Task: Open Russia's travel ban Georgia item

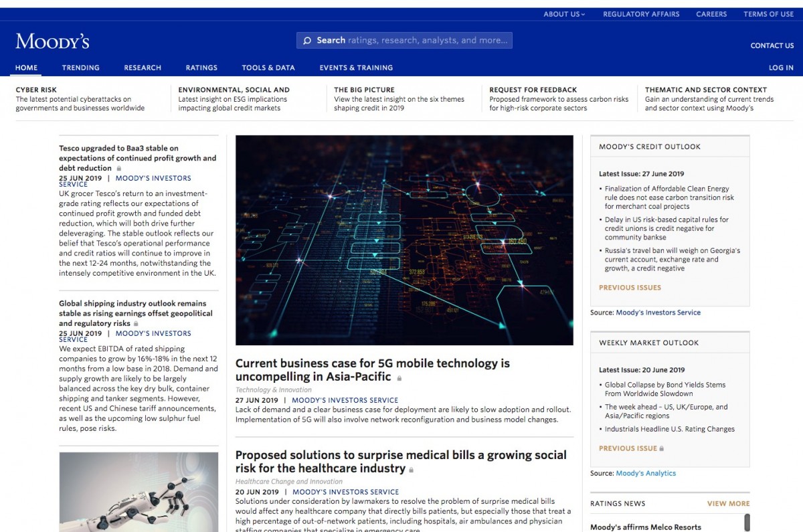Action: tap(672, 260)
